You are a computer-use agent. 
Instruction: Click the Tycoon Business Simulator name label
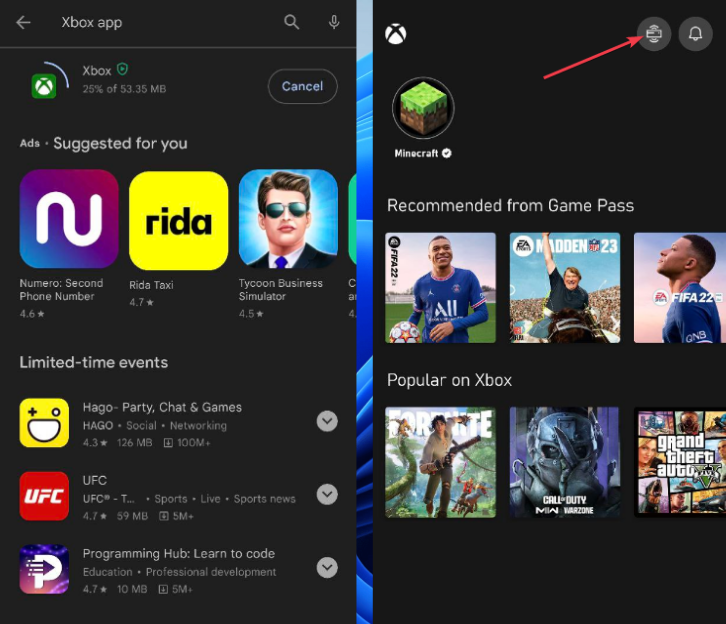tap(281, 290)
